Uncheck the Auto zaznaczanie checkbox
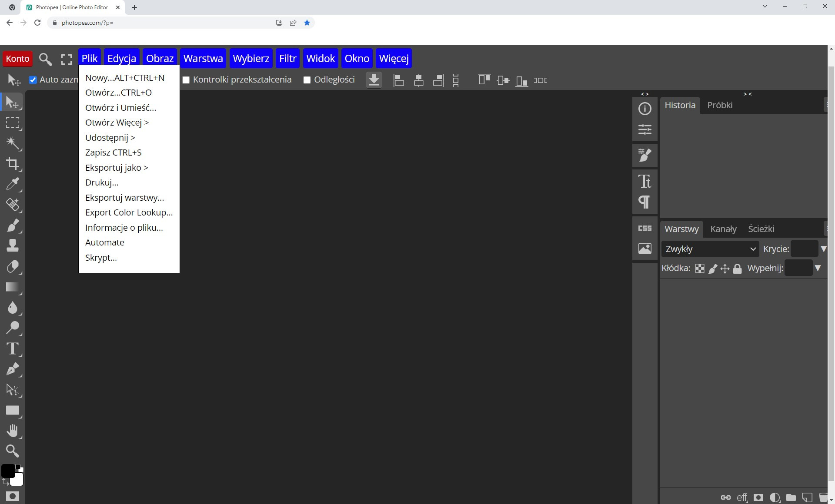The image size is (835, 504). click(x=33, y=80)
